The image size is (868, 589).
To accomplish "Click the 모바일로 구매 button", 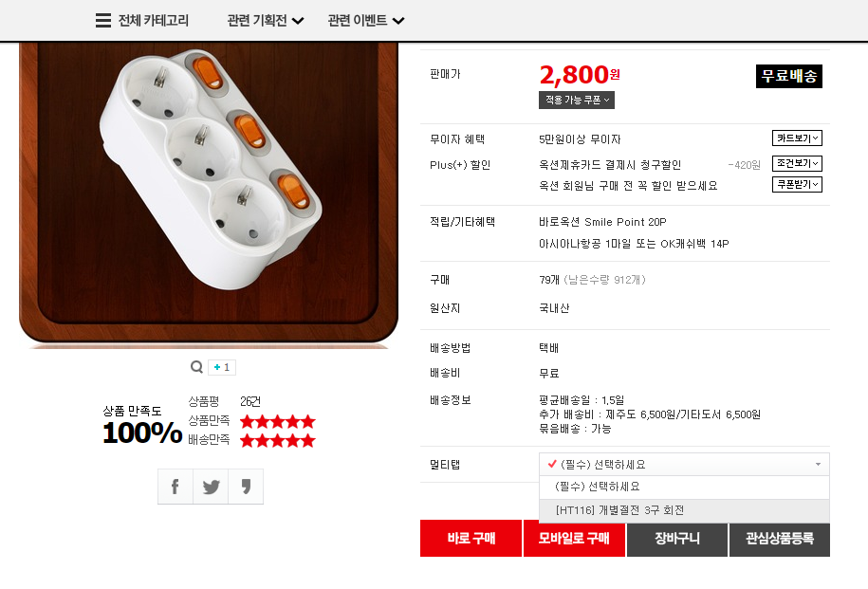I will point(574,539).
